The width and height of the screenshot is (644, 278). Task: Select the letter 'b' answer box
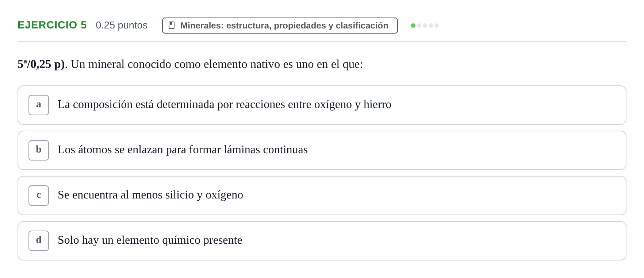[x=39, y=150]
